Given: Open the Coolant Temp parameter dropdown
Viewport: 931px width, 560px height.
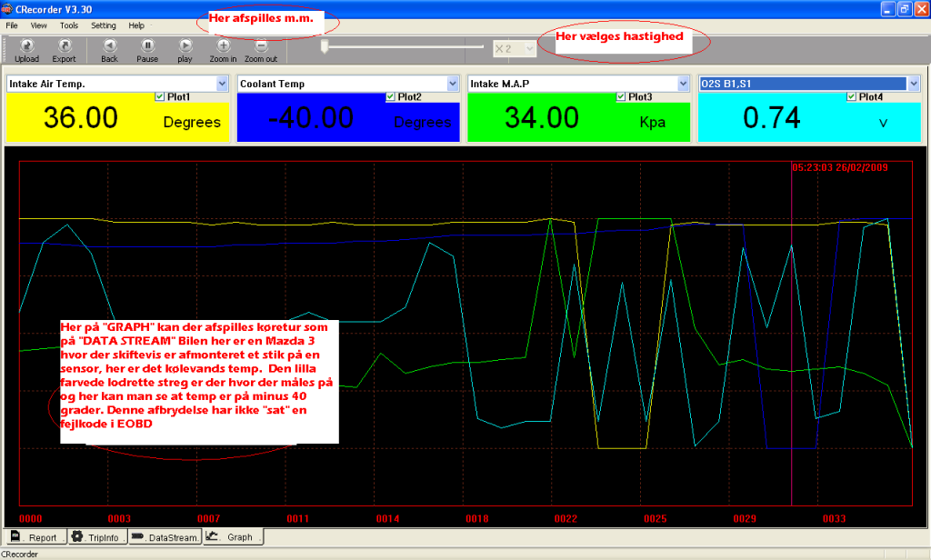Looking at the screenshot, I should [x=453, y=84].
